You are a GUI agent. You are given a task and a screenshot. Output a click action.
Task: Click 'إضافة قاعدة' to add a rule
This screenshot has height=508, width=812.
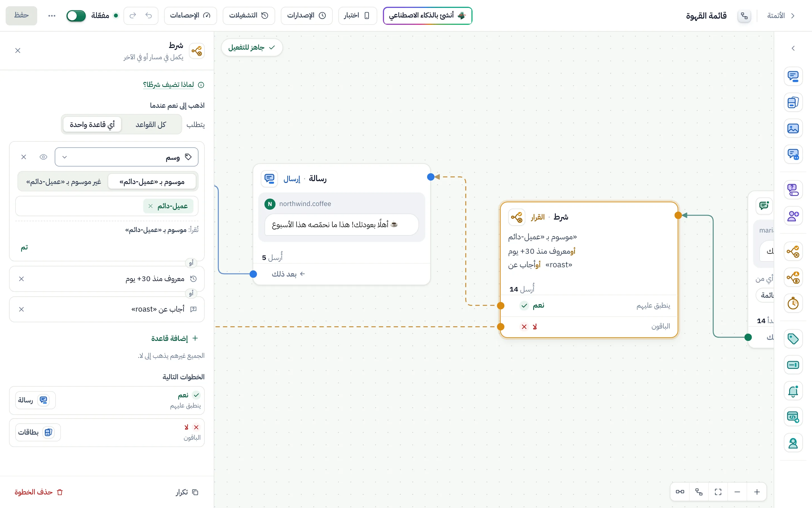click(175, 338)
